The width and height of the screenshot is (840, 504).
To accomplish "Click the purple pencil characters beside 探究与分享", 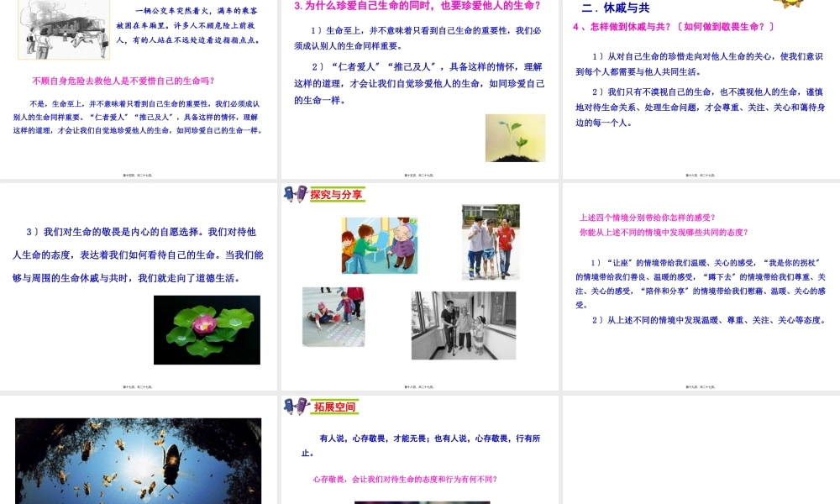I will pyautogui.click(x=293, y=193).
